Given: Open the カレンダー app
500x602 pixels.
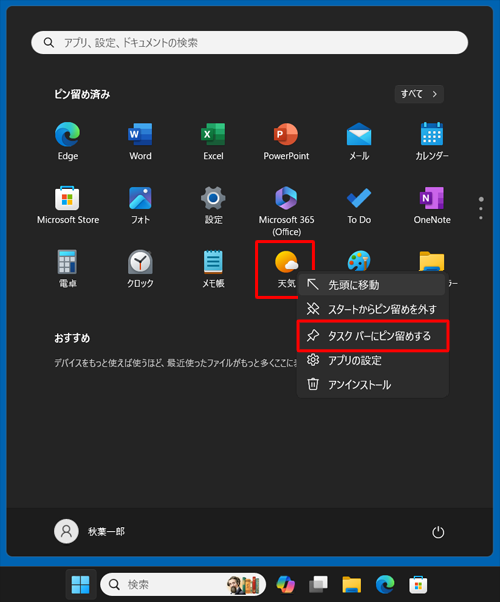Looking at the screenshot, I should (432, 141).
